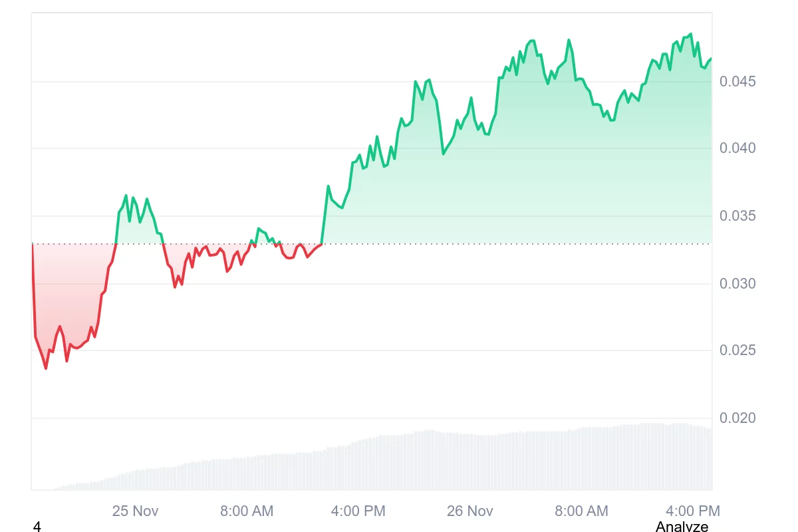Select the 0.030 price axis label
798x532 pixels.
[737, 284]
